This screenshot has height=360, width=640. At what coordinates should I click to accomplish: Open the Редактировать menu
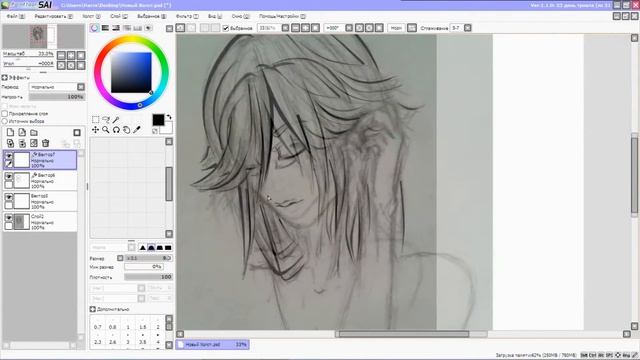tap(53, 16)
